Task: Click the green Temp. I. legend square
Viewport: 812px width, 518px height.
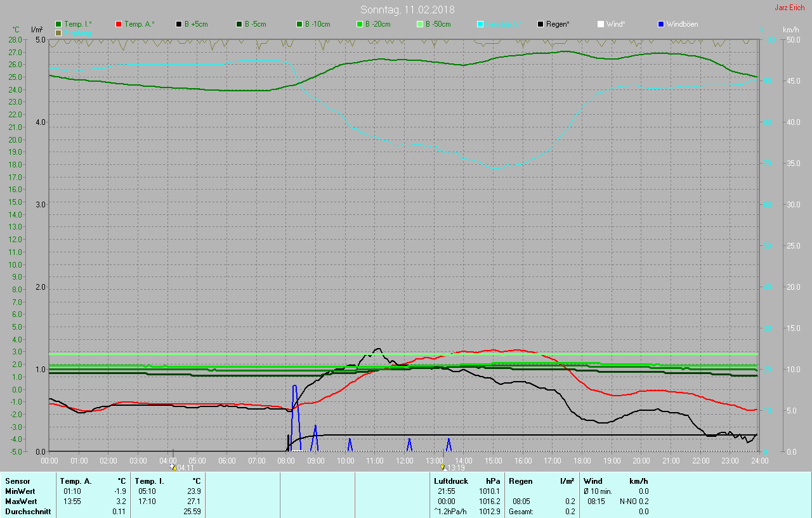Action: click(58, 24)
